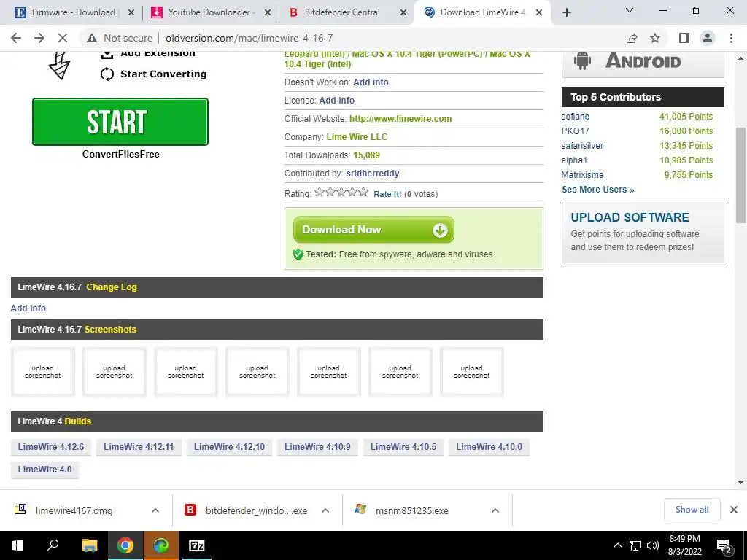Bookmark this page with the star icon
This screenshot has width=747, height=560.
point(655,38)
